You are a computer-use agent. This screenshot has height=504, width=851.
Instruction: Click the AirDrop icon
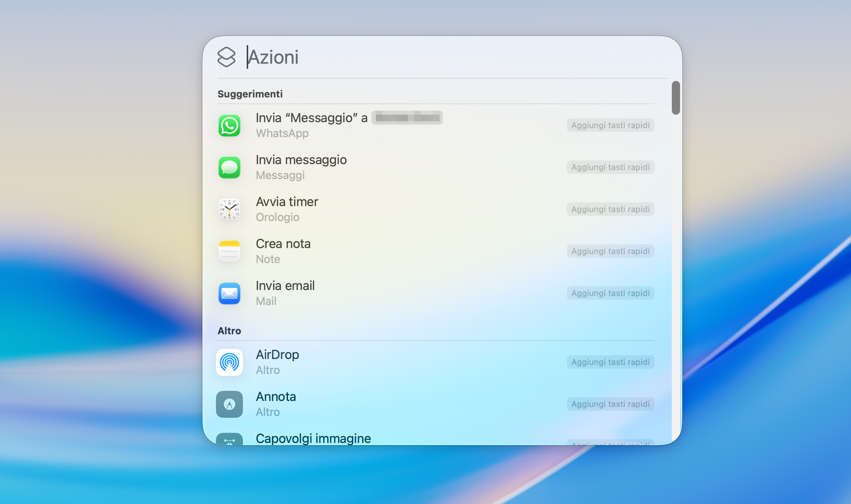pos(229,362)
